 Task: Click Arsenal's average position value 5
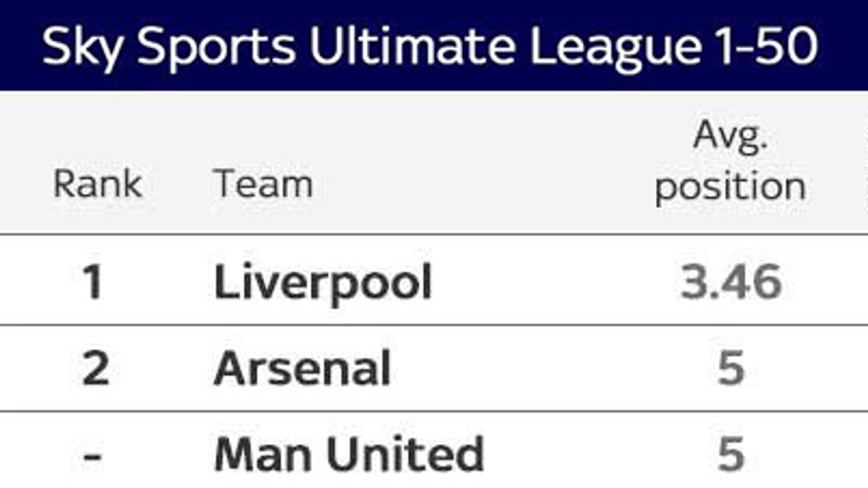pyautogui.click(x=731, y=369)
